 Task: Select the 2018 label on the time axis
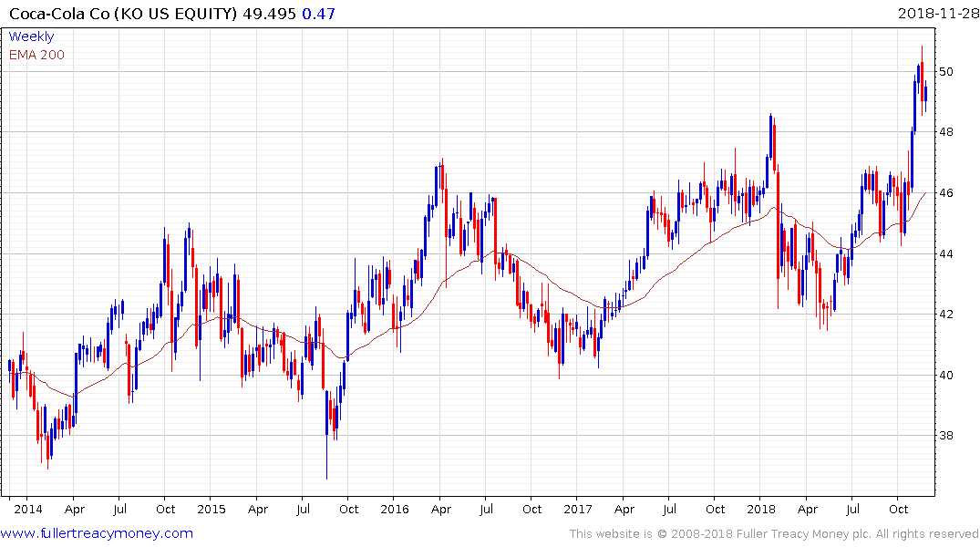point(760,509)
